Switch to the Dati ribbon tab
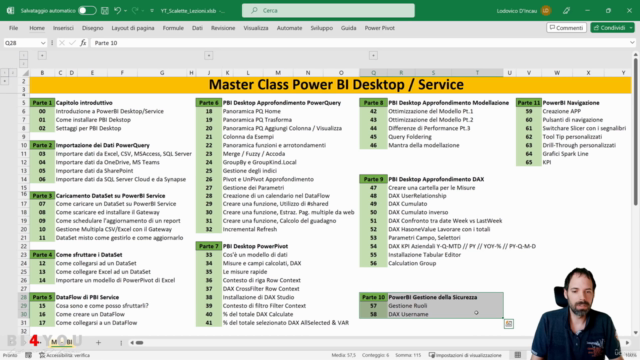640x360 pixels. pyautogui.click(x=197, y=28)
